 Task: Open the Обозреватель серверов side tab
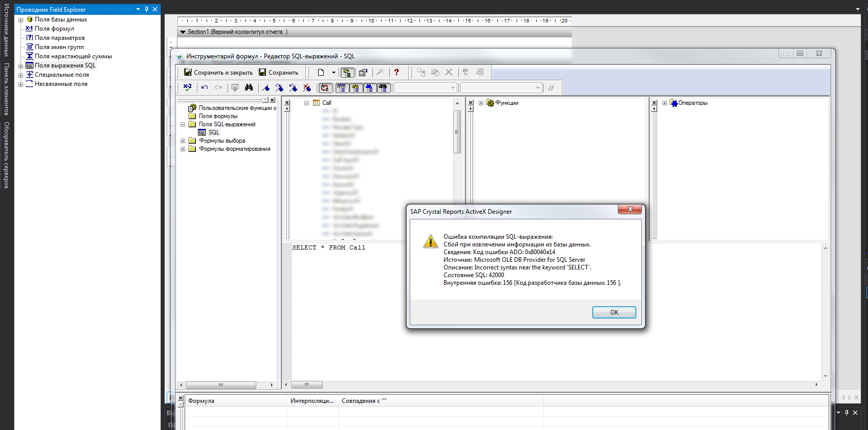tap(7, 155)
